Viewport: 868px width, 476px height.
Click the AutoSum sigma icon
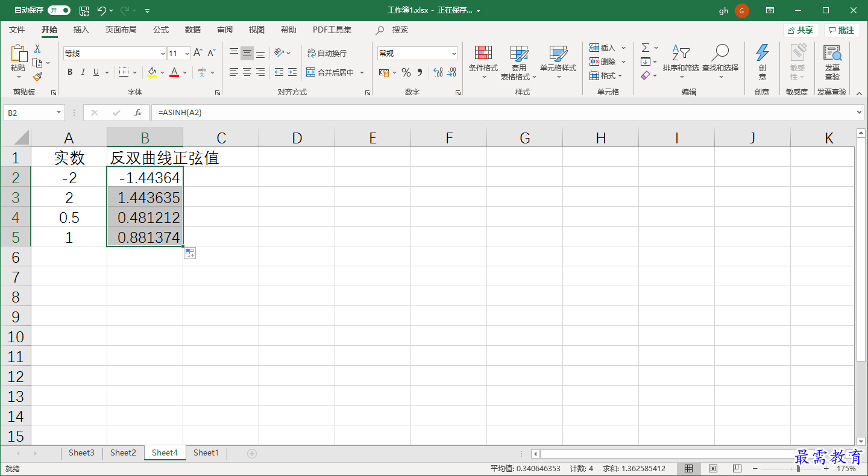tap(646, 48)
